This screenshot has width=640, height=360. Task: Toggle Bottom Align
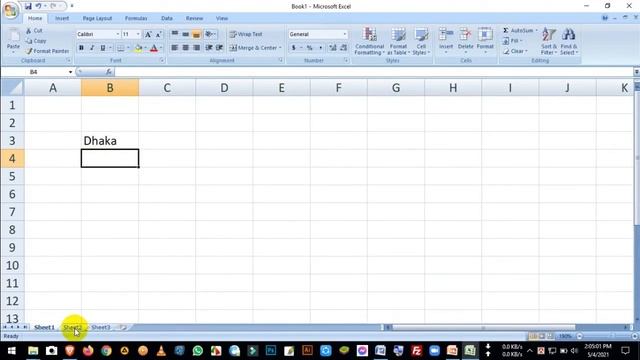[x=196, y=34]
